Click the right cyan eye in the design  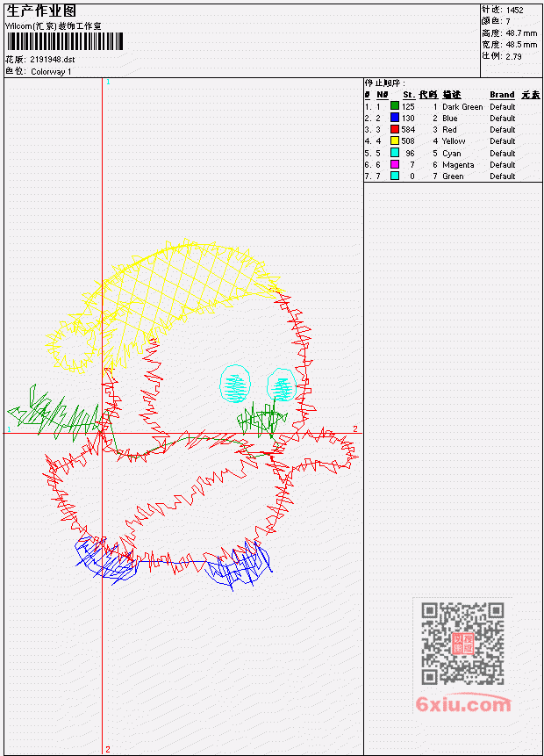point(282,385)
